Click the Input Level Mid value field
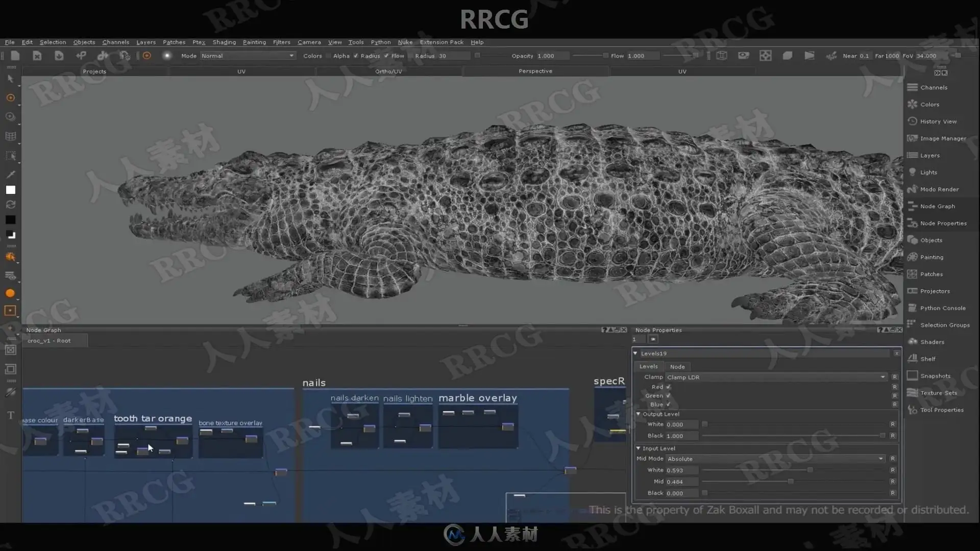This screenshot has height=551, width=980. pos(682,482)
